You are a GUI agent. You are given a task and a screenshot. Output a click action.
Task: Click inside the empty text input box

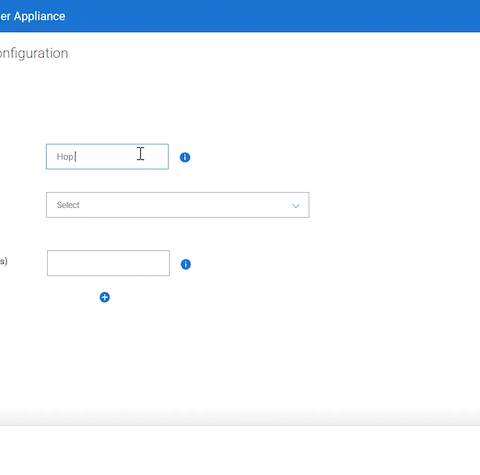coord(108,263)
